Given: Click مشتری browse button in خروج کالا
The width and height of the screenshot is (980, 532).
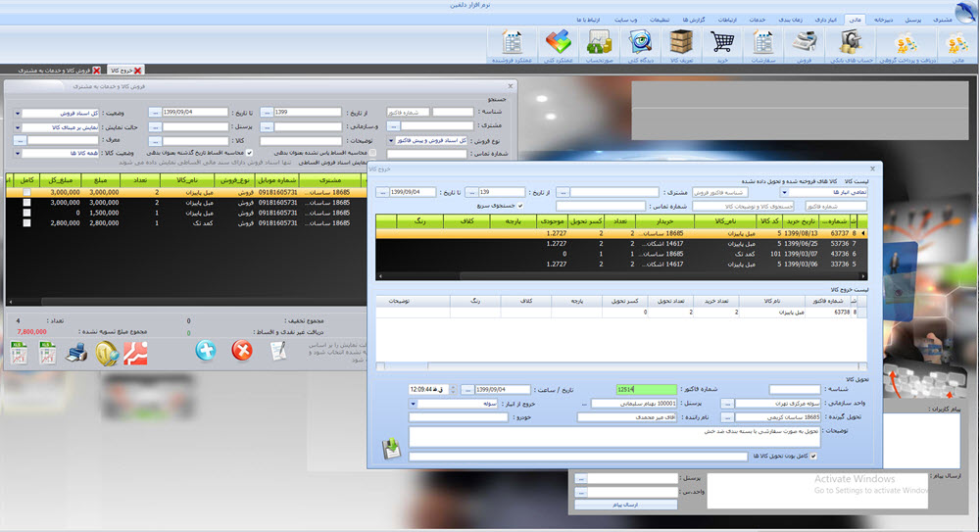Looking at the screenshot, I should coord(563,193).
